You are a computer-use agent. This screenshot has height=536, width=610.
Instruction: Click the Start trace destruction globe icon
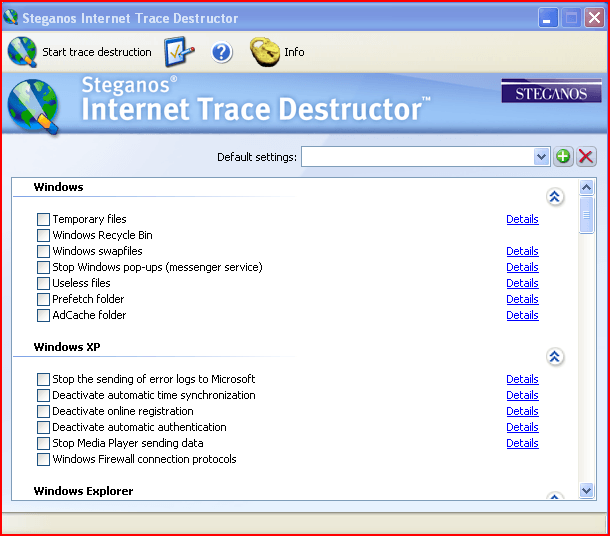(x=23, y=52)
